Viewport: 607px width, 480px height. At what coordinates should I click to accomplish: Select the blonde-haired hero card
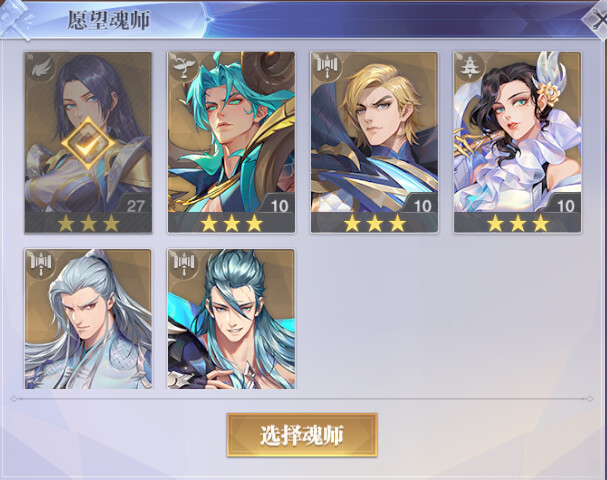(x=374, y=143)
